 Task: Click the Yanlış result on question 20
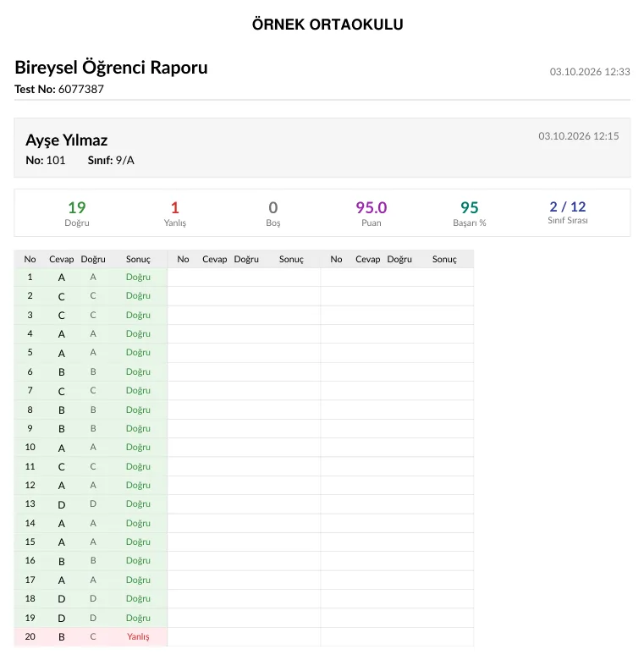click(x=138, y=637)
